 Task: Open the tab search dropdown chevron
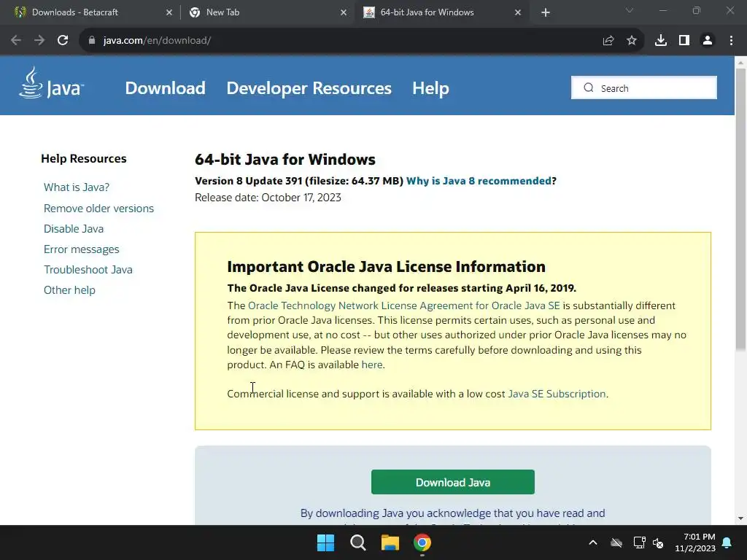coord(630,10)
